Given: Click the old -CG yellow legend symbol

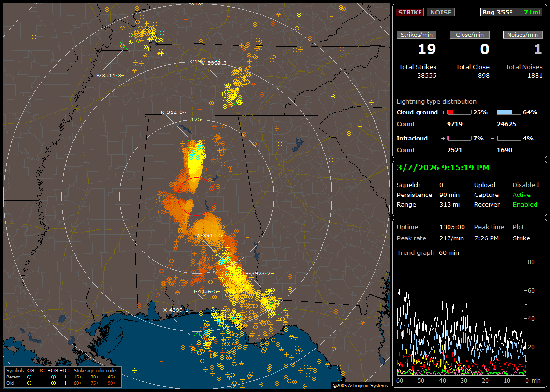Looking at the screenshot, I should [30, 382].
